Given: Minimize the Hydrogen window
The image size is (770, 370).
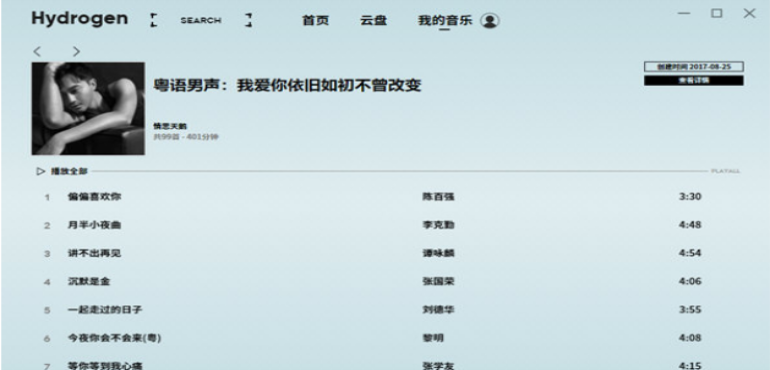Looking at the screenshot, I should point(684,14).
